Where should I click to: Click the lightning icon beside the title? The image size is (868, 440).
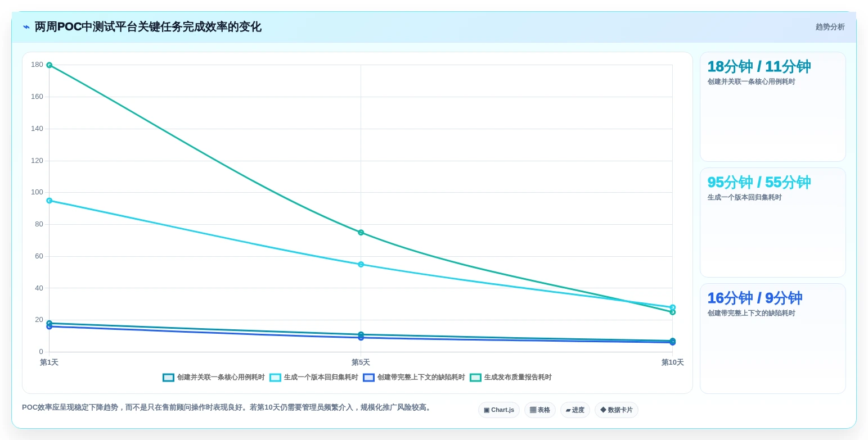(x=26, y=27)
